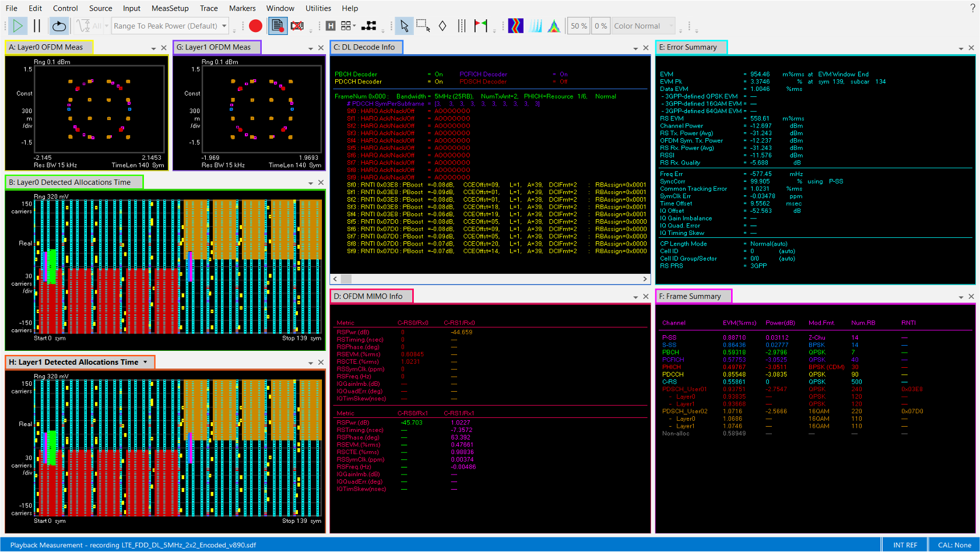Click the 50 % transparency field

click(x=578, y=26)
